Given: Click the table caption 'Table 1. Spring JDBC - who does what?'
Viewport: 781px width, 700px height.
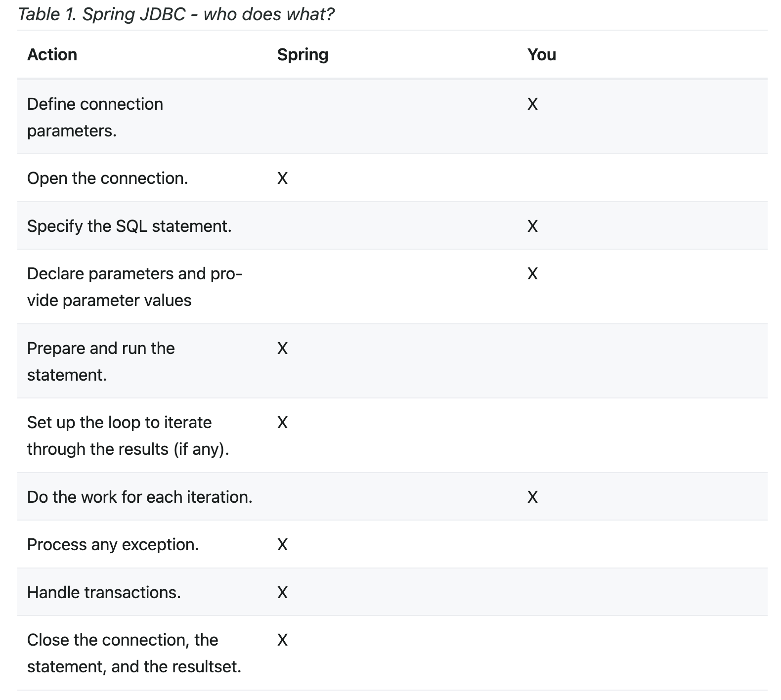Looking at the screenshot, I should tap(176, 14).
